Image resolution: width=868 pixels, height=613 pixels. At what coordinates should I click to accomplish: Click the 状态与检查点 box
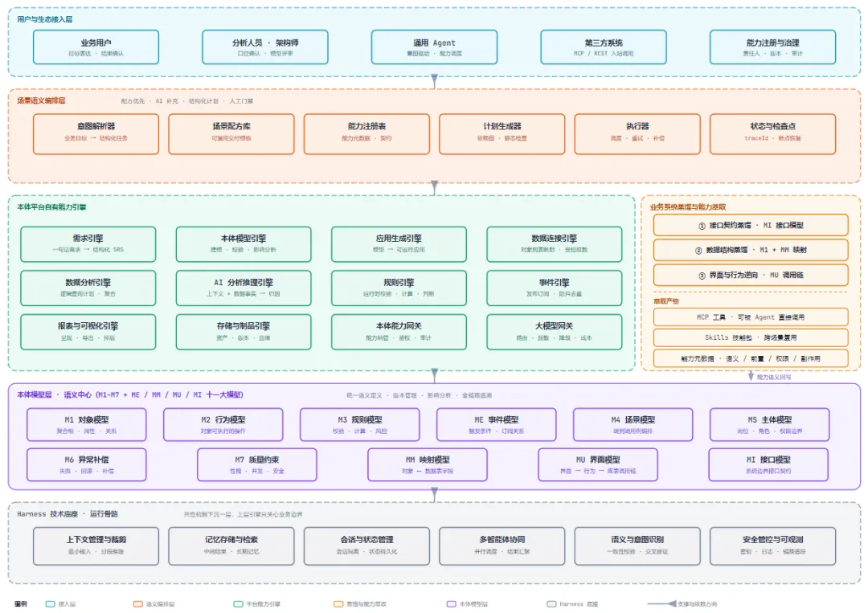click(x=773, y=134)
